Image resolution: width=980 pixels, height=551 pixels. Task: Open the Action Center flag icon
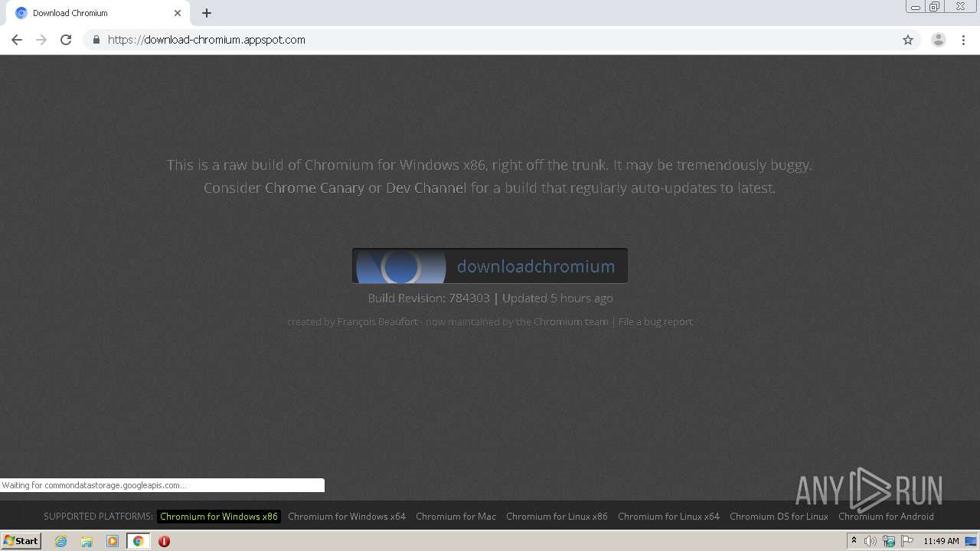(907, 541)
